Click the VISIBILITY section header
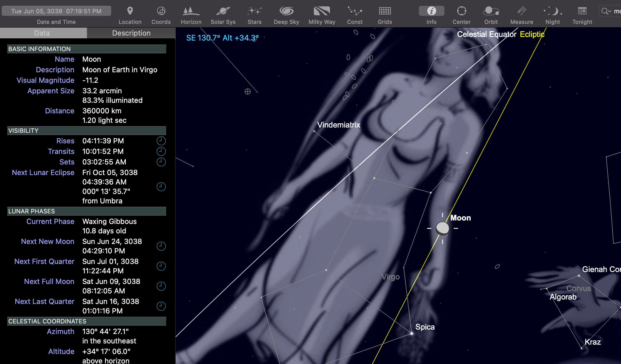Screen dimensions: 621x364 click(87, 131)
